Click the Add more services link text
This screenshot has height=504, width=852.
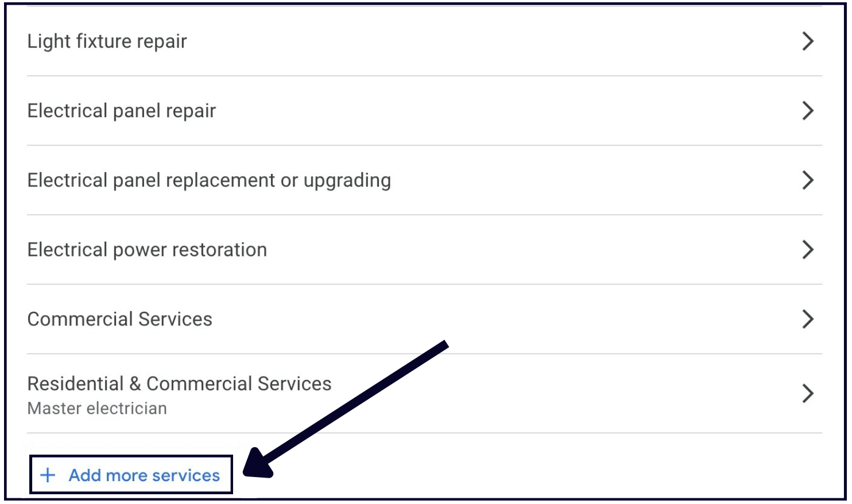(x=144, y=475)
